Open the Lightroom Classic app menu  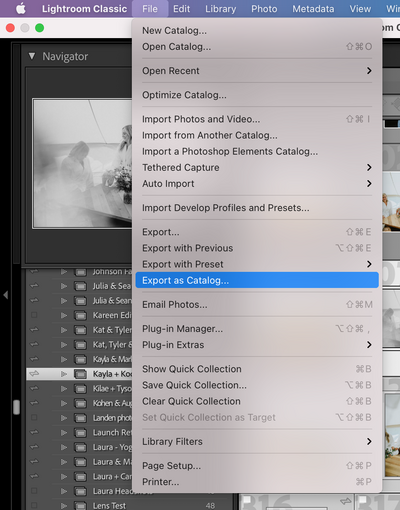tap(84, 9)
